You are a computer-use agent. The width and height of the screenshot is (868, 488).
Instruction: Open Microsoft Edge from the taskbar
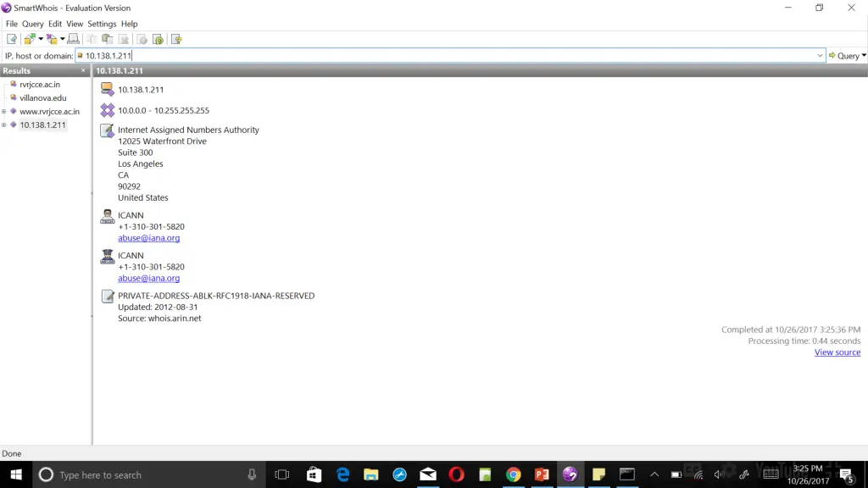coord(343,474)
